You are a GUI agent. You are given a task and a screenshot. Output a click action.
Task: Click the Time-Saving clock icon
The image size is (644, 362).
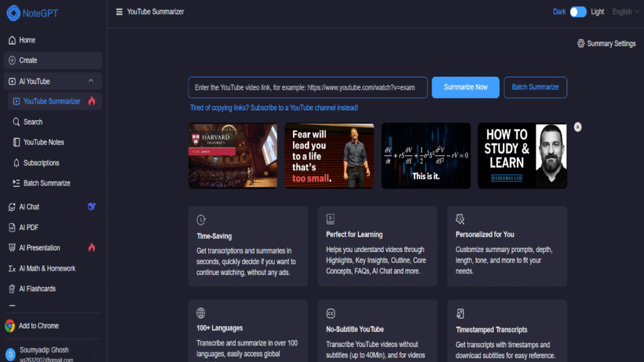coord(201,220)
